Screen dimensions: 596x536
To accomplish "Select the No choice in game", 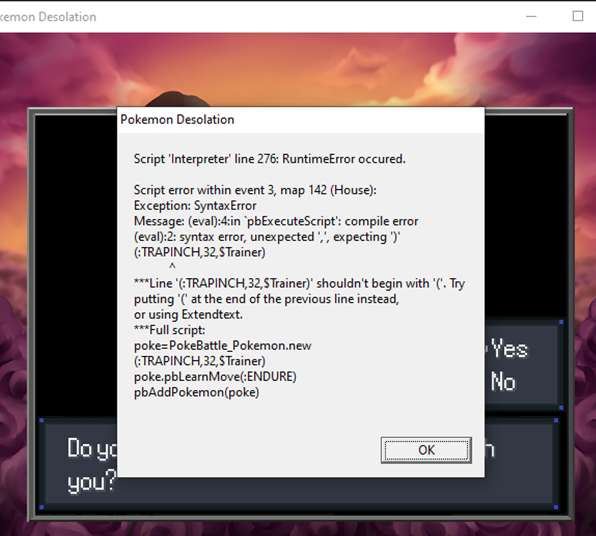I will tap(503, 382).
